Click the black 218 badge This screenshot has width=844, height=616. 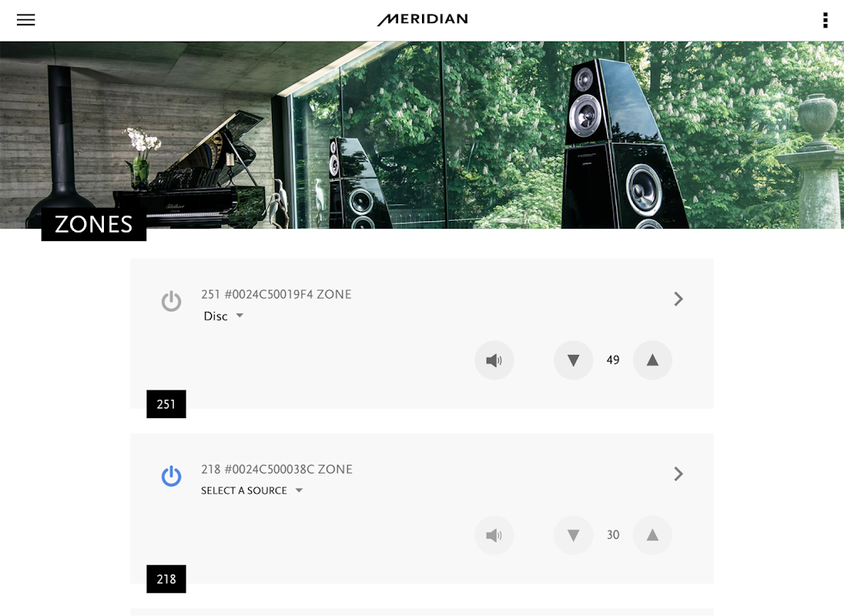tap(166, 579)
